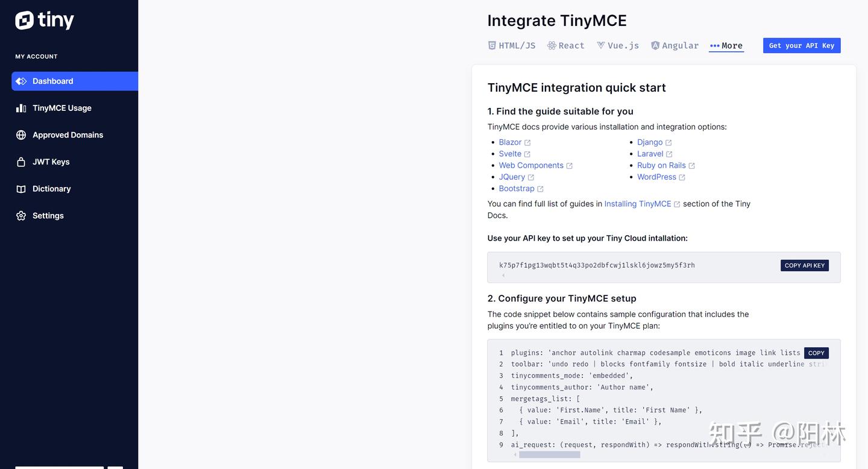Click the Dictionary book icon
The image size is (868, 469).
pyautogui.click(x=21, y=188)
